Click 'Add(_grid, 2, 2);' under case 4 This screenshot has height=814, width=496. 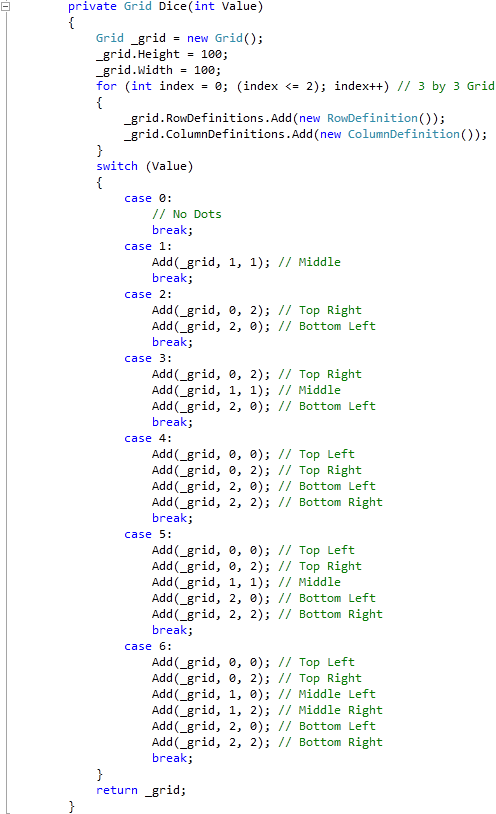point(211,503)
